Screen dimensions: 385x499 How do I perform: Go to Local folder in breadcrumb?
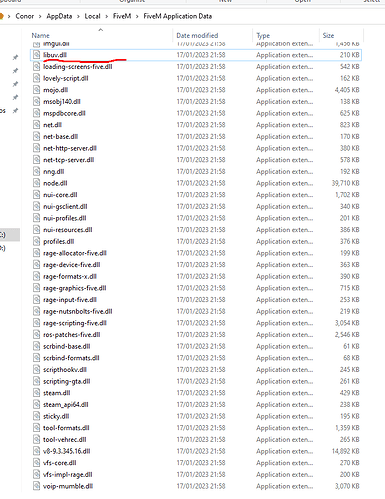click(92, 16)
